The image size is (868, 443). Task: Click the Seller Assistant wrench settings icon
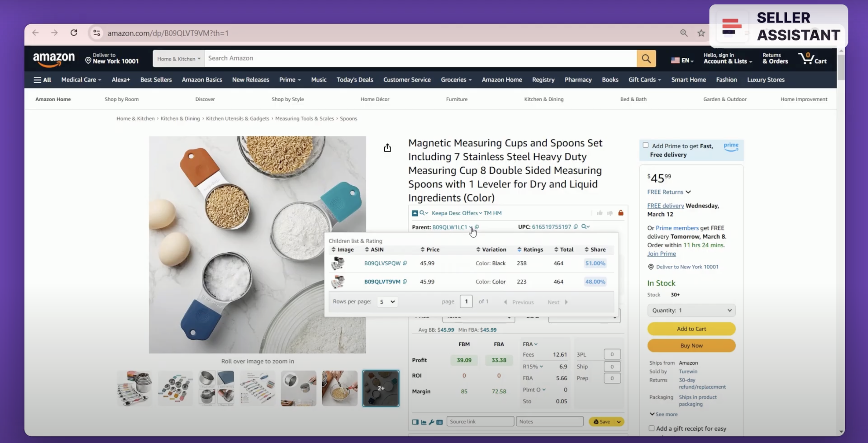[x=431, y=422]
